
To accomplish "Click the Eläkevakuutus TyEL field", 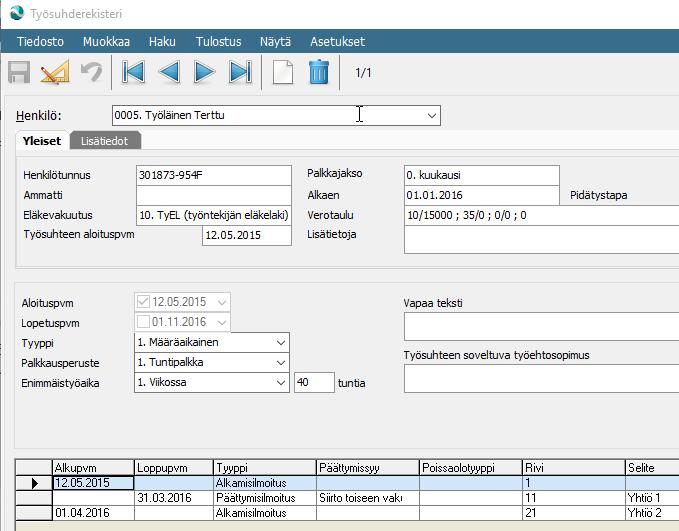I will [x=213, y=215].
